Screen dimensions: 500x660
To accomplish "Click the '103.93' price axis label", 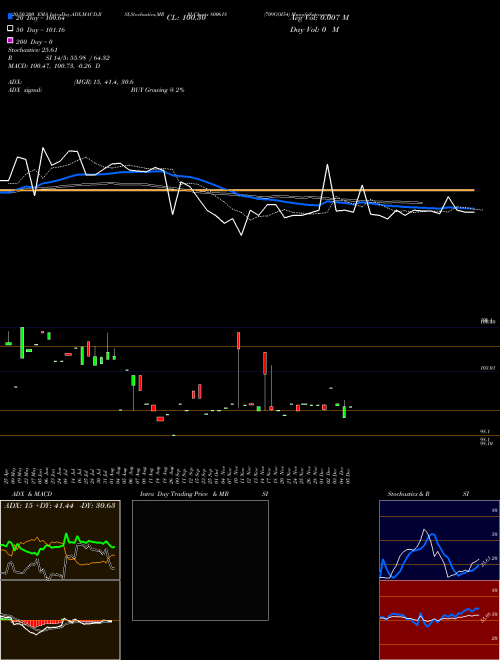I will (x=488, y=368).
